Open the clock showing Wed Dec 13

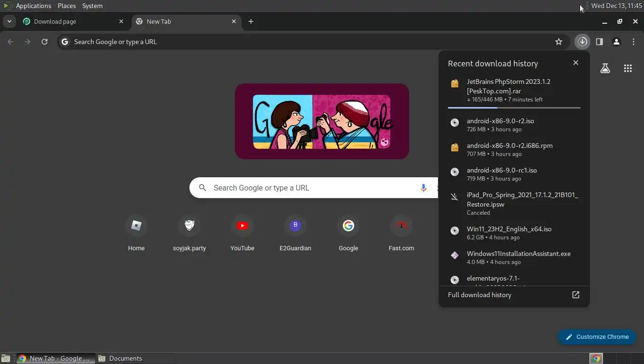[617, 6]
